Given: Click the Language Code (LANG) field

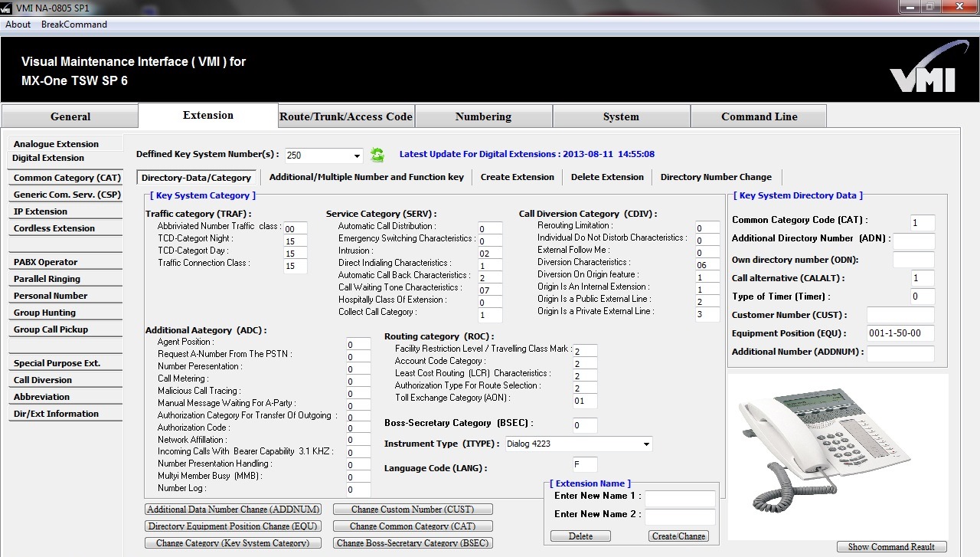Looking at the screenshot, I should point(585,464).
